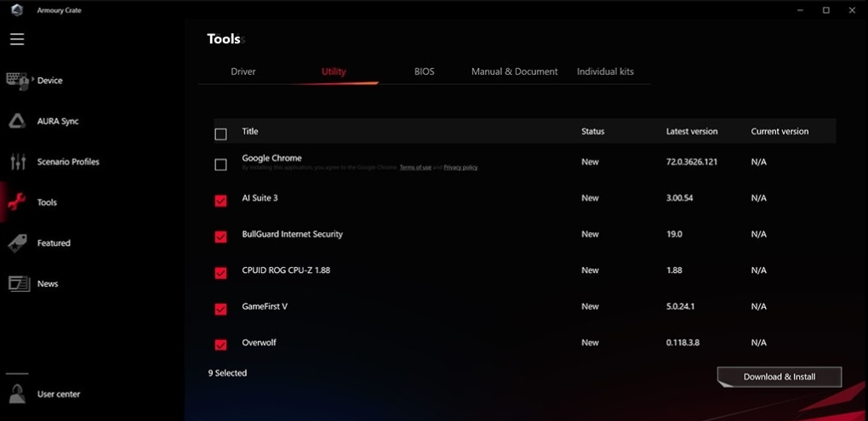868x421 pixels.
Task: Click the 9 Selected counter text
Action: click(227, 373)
